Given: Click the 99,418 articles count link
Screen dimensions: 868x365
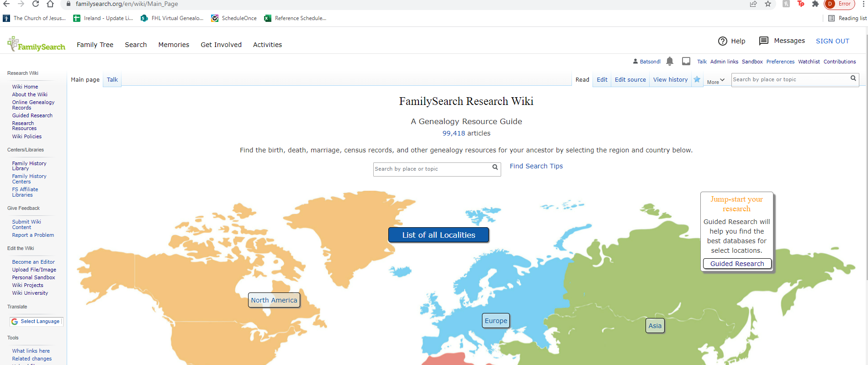Looking at the screenshot, I should pyautogui.click(x=454, y=133).
